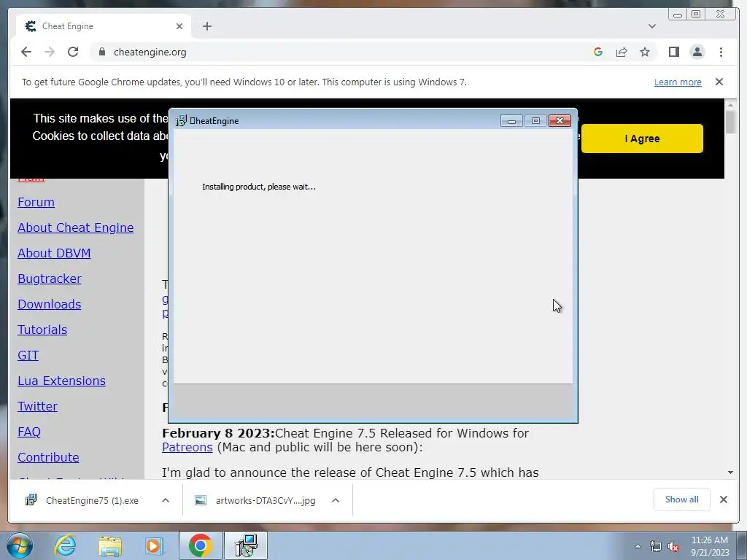Open the Downloads link
747x560 pixels.
(50, 304)
